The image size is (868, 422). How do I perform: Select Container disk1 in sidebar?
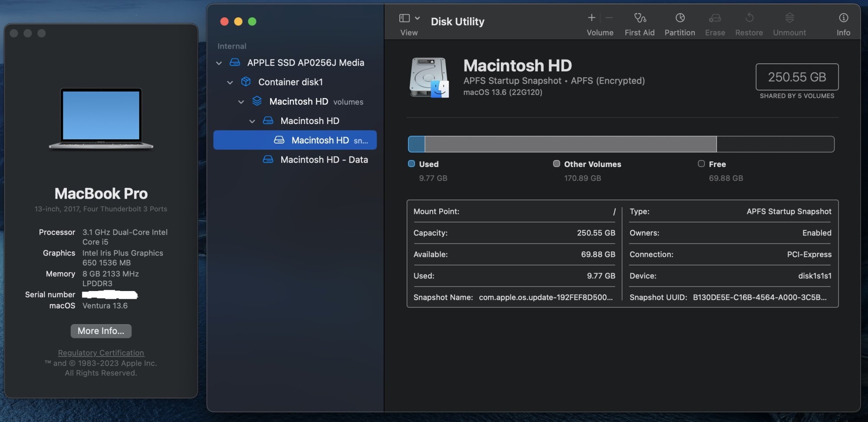coord(290,82)
